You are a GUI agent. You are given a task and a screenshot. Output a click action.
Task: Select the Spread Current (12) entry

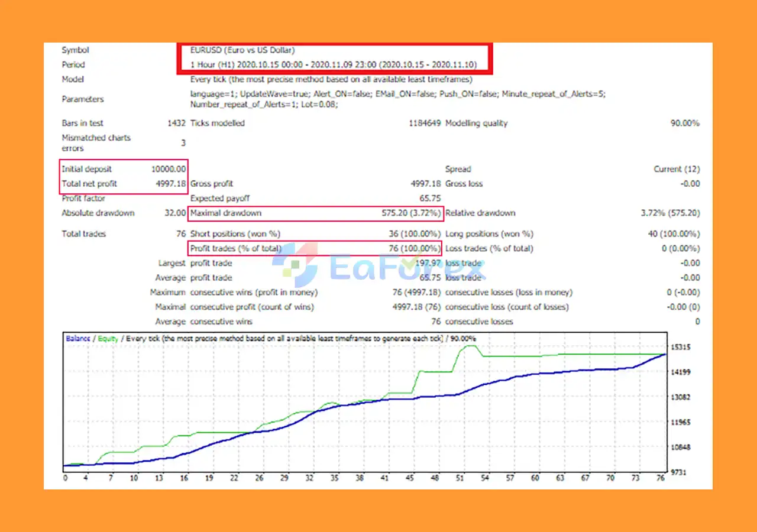[676, 168]
